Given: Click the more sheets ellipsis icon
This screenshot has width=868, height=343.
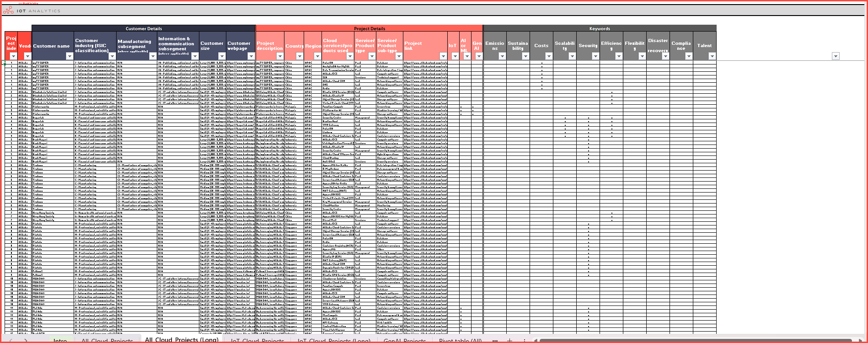Looking at the screenshot, I should pyautogui.click(x=495, y=340).
